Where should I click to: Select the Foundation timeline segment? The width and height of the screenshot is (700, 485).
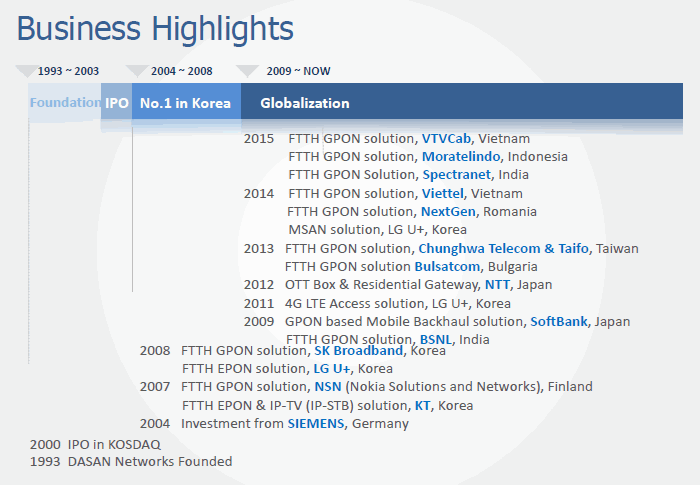[x=65, y=102]
